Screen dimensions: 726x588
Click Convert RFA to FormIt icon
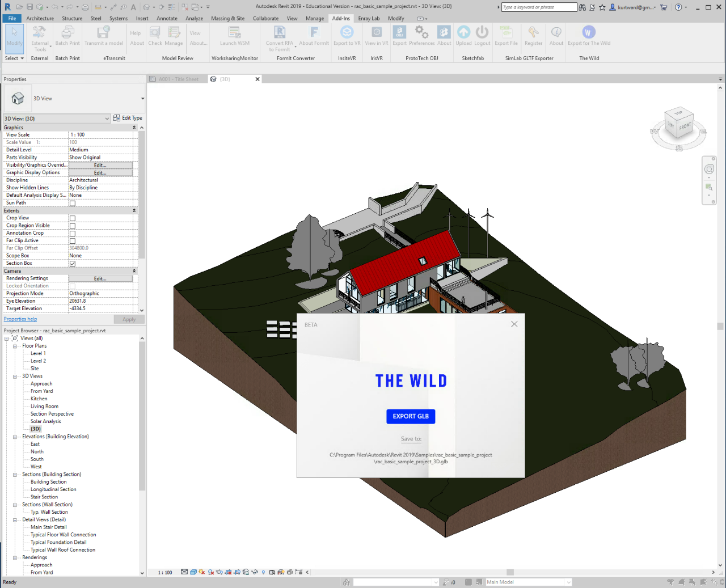point(280,32)
